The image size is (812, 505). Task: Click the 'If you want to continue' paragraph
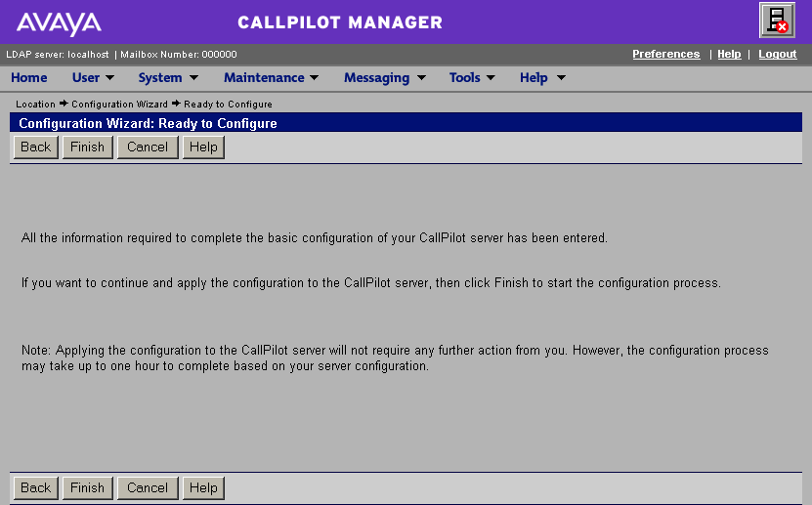pyautogui.click(x=370, y=283)
